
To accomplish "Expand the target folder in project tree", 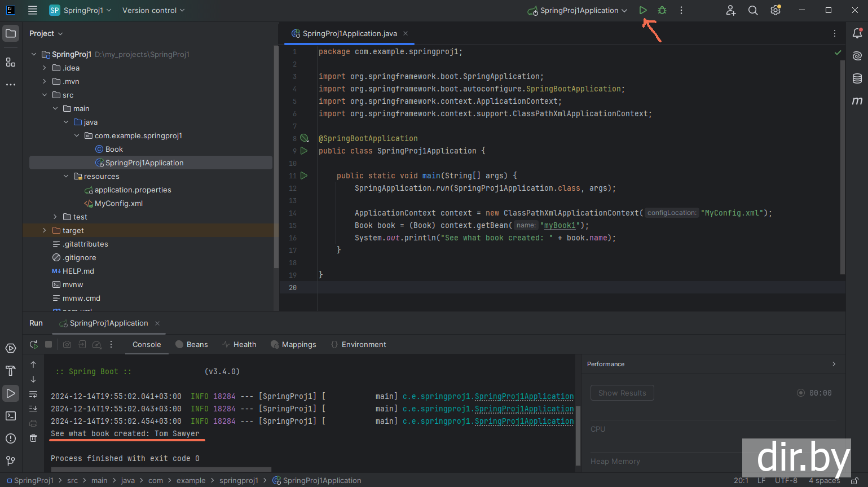I will [x=45, y=230].
